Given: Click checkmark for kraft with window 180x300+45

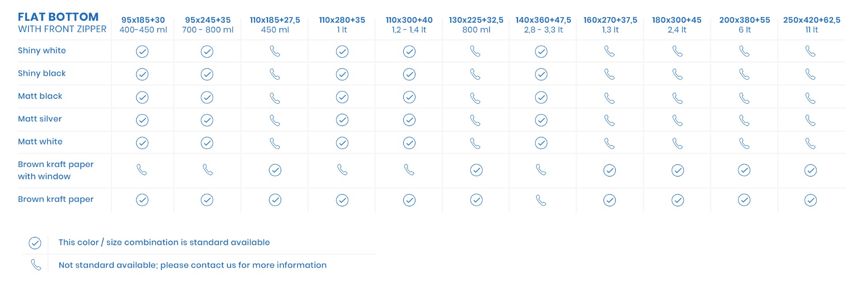Looking at the screenshot, I should coord(677,170).
